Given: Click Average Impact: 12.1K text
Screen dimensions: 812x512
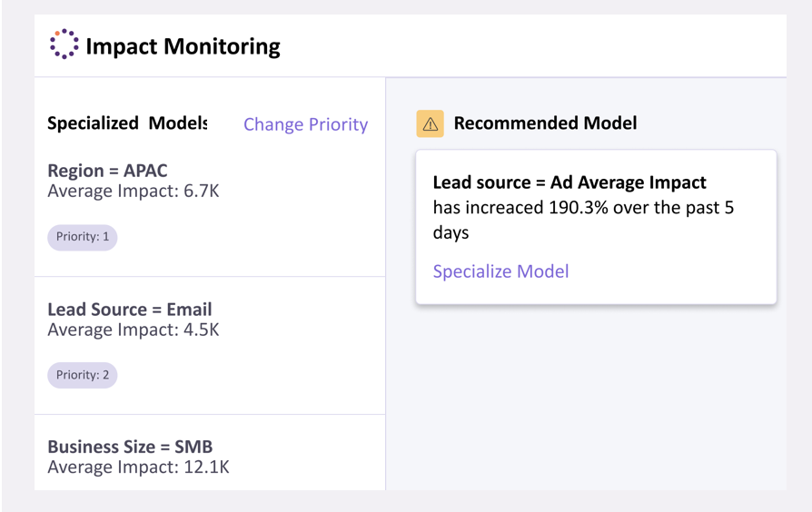Looking at the screenshot, I should [138, 467].
